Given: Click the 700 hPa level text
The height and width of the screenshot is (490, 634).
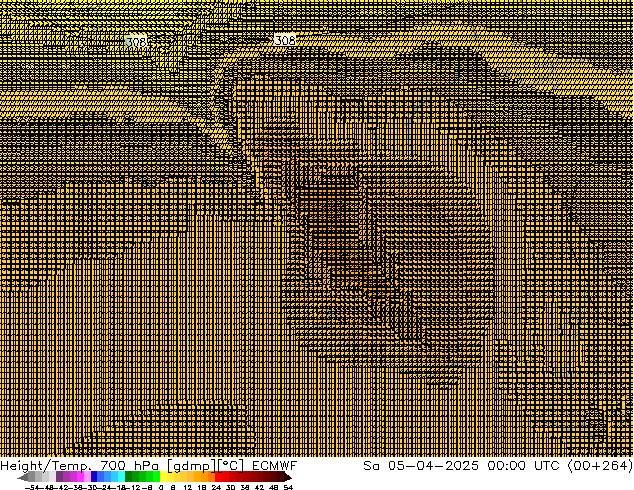Looking at the screenshot, I should (129, 466).
